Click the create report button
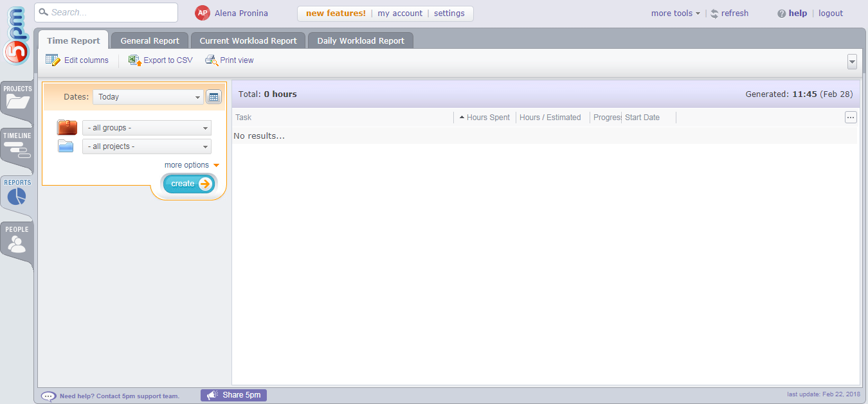Screen dimensions: 868x404 coord(190,184)
